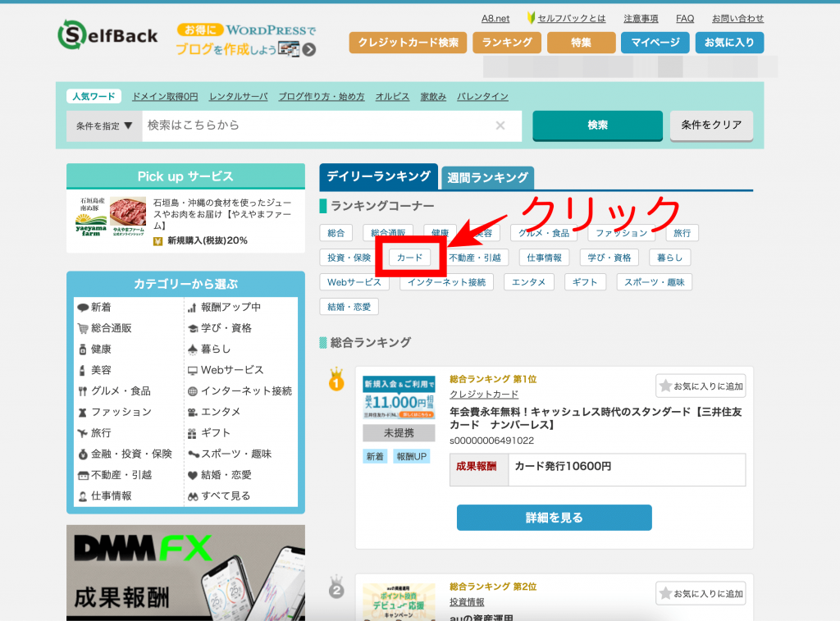Add first ranked item to favorites
The image size is (840, 621).
pyautogui.click(x=701, y=386)
